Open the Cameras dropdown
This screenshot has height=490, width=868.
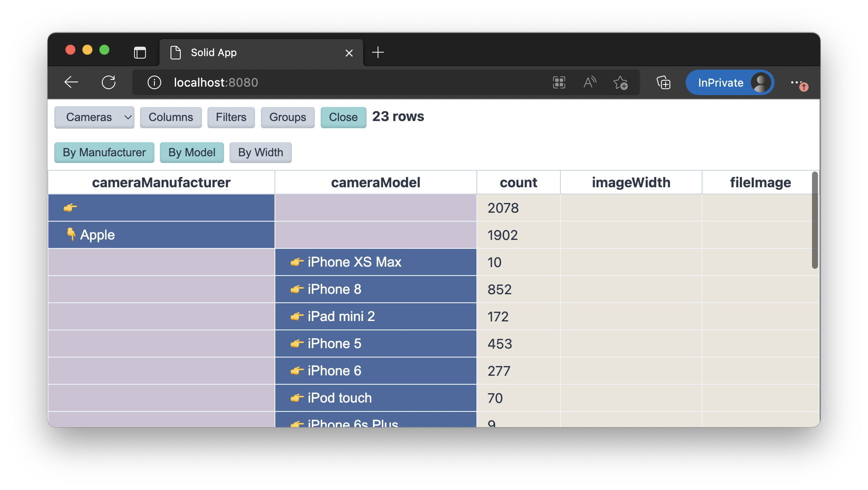(x=94, y=117)
